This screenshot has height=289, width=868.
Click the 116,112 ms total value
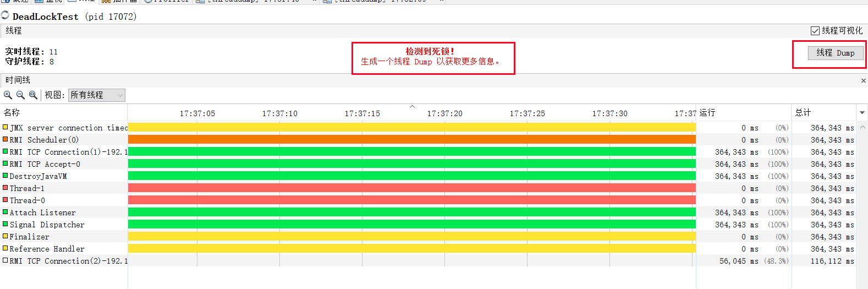pyautogui.click(x=832, y=261)
